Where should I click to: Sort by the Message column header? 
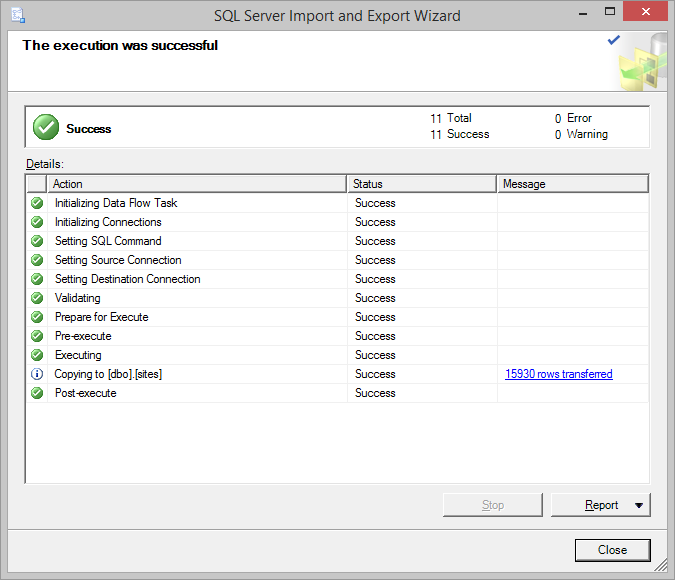(573, 184)
